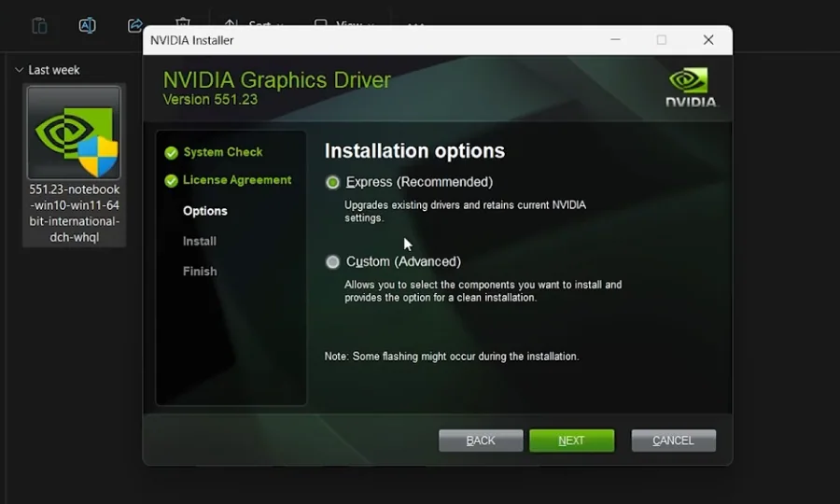Image resolution: width=840 pixels, height=504 pixels.
Task: Click the Version 551.23 text
Action: (x=210, y=100)
